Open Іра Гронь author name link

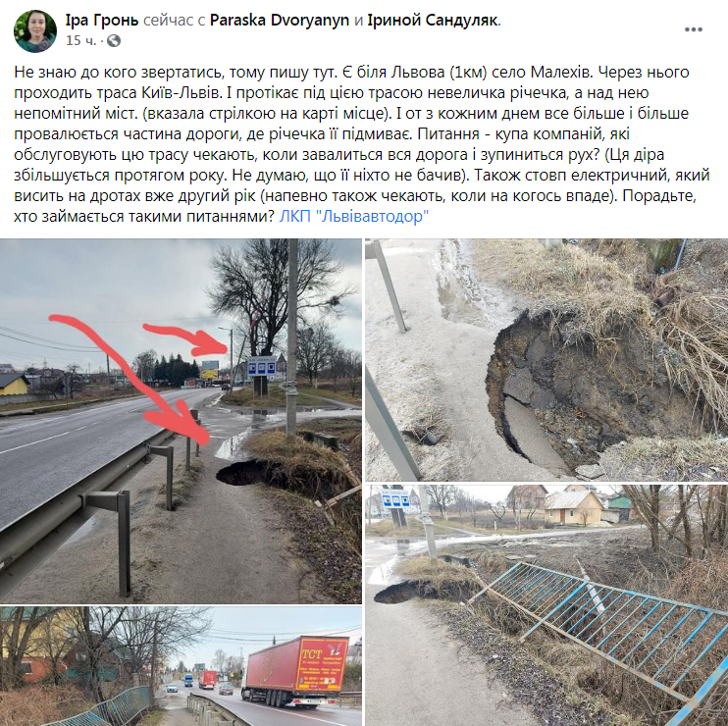tap(102, 21)
